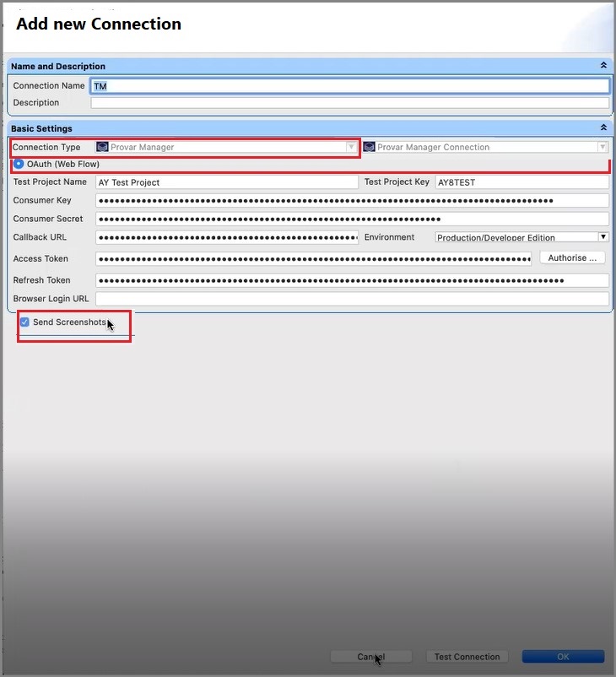
Task: Click the Send Screenshots label text
Action: point(69,322)
